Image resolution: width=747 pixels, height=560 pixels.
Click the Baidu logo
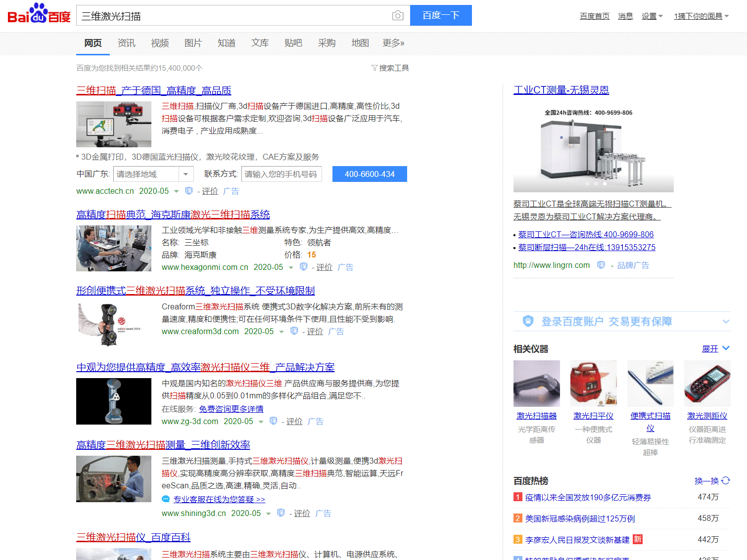[x=39, y=14]
